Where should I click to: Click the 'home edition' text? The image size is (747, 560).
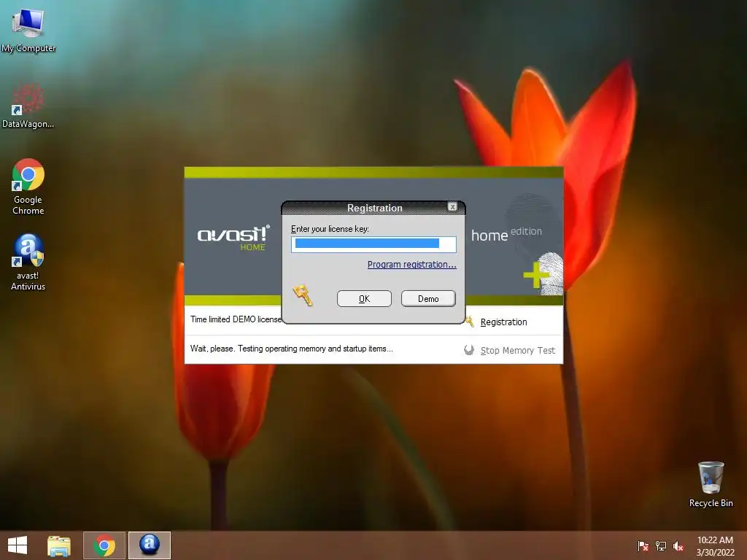tap(506, 234)
